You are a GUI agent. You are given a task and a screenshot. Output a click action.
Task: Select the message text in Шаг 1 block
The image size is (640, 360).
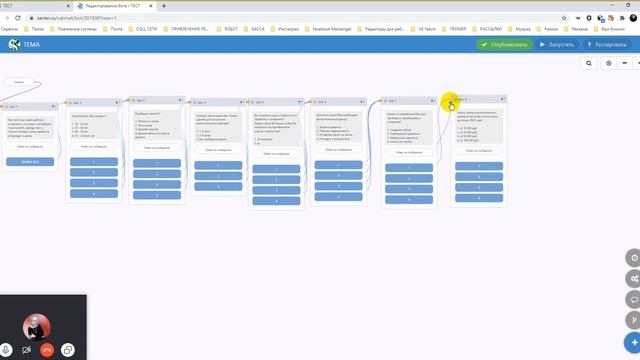(x=30, y=127)
